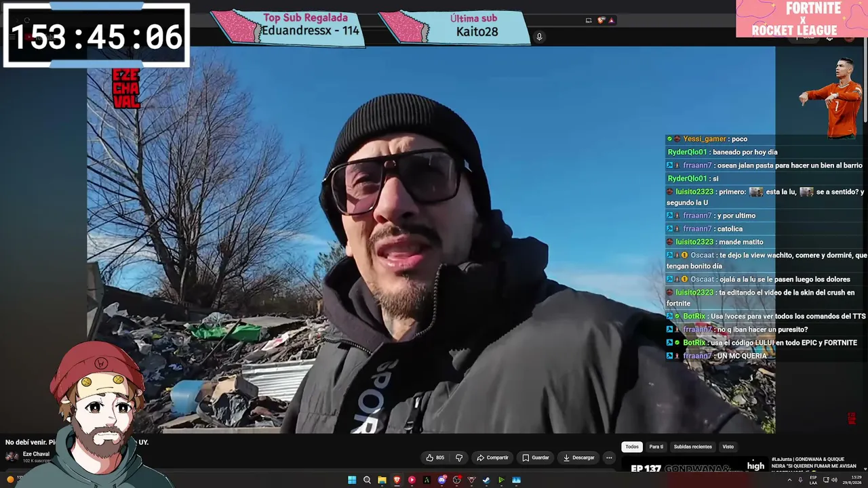Select the Visto filter chip
The height and width of the screenshot is (488, 868).
pos(728,447)
